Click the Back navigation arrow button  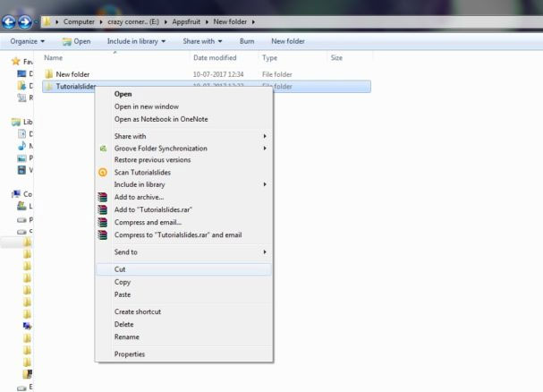pos(9,21)
